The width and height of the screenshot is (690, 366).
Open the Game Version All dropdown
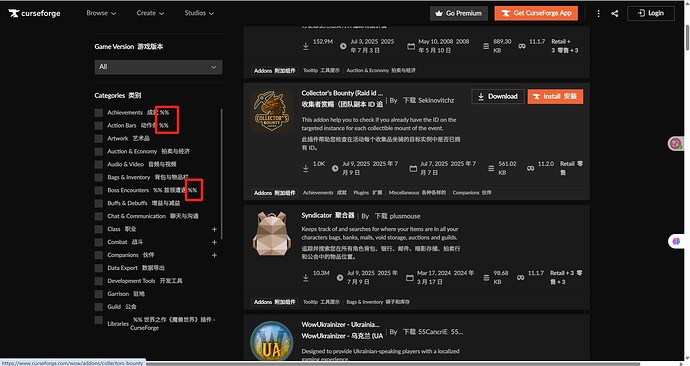click(158, 67)
